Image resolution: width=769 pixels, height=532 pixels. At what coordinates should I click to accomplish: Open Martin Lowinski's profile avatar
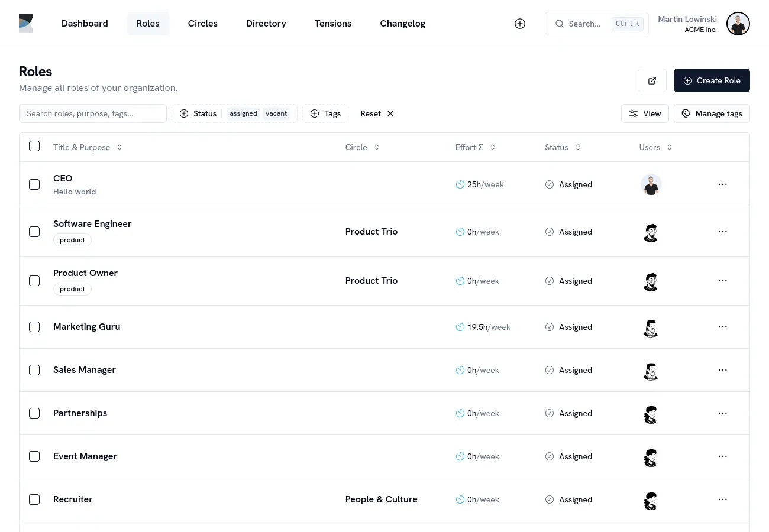click(x=738, y=24)
